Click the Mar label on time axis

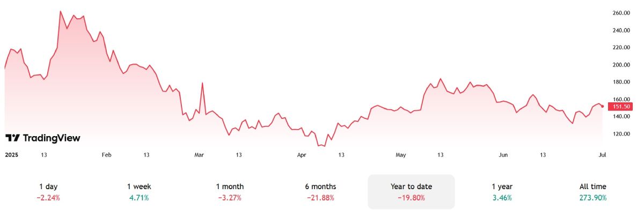(199, 155)
